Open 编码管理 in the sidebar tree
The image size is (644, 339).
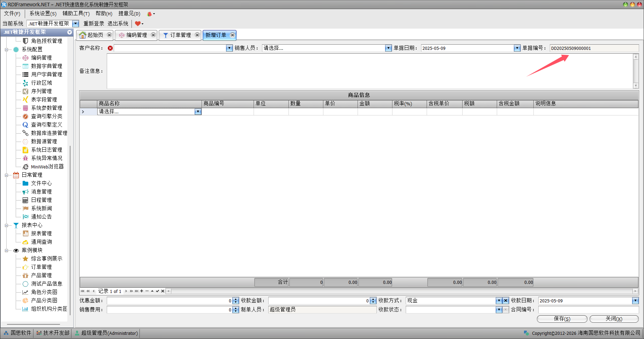tap(41, 58)
